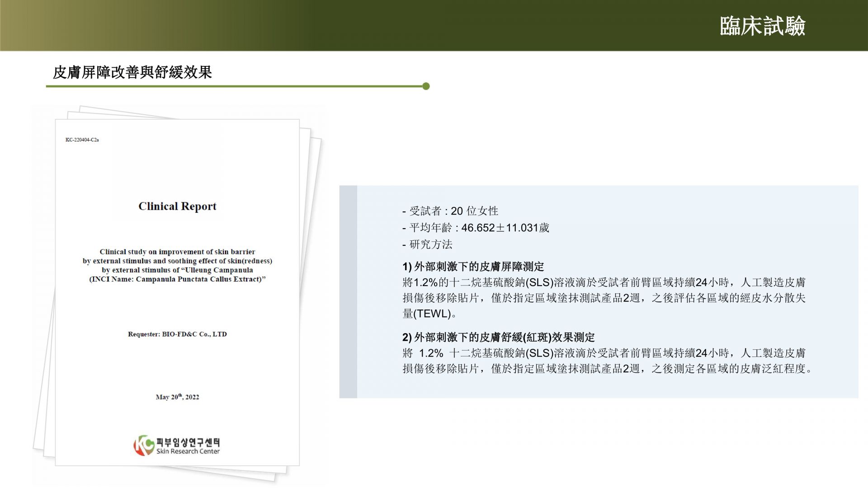Click the Requester BIO-FD&C Co., LTD line

pyautogui.click(x=177, y=334)
